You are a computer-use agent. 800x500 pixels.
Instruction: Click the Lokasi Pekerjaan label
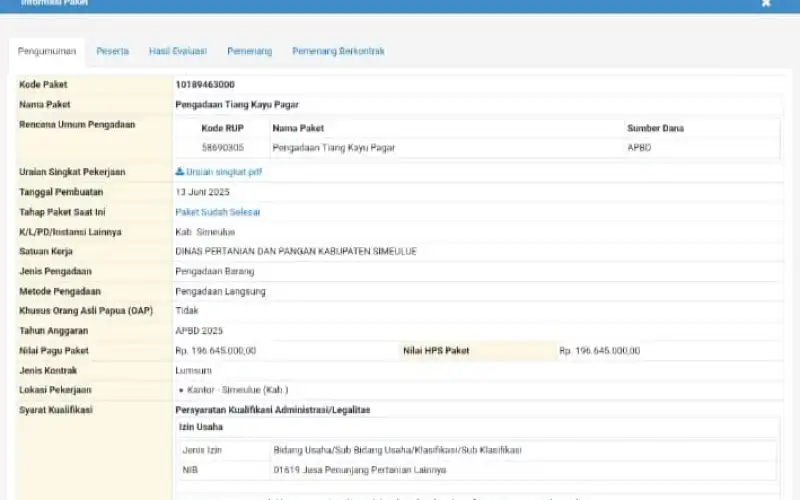pos(56,390)
